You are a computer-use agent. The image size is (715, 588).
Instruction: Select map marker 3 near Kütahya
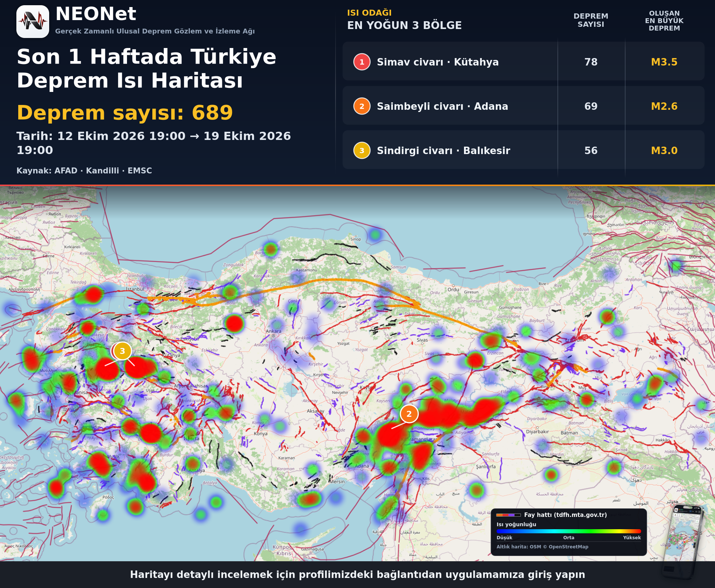122,351
